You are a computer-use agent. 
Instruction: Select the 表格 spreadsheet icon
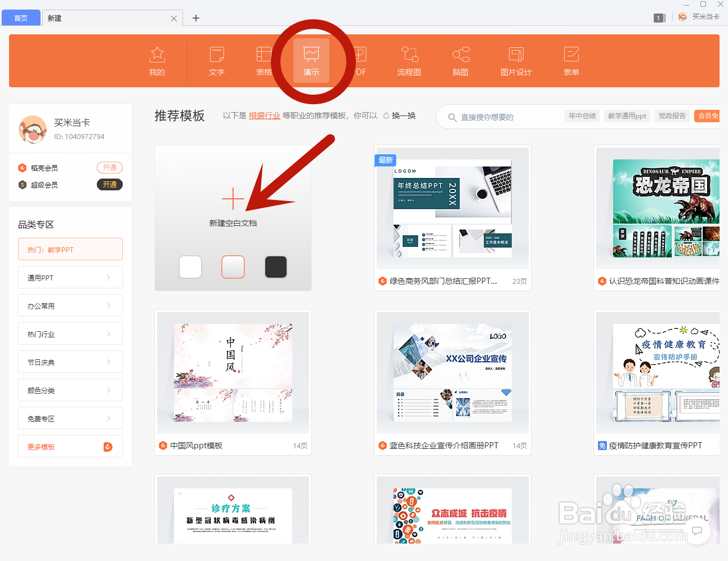[263, 55]
